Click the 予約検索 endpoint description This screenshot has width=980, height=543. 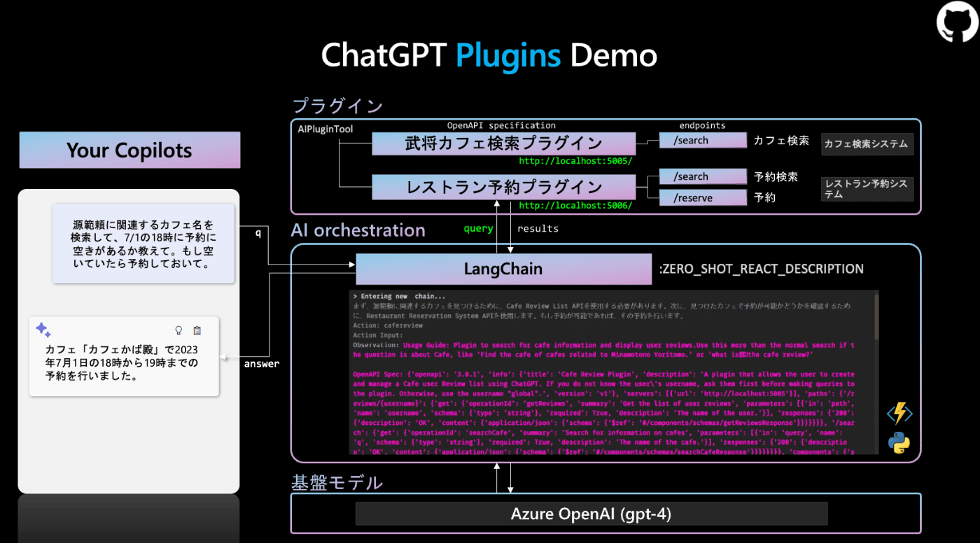click(x=776, y=177)
